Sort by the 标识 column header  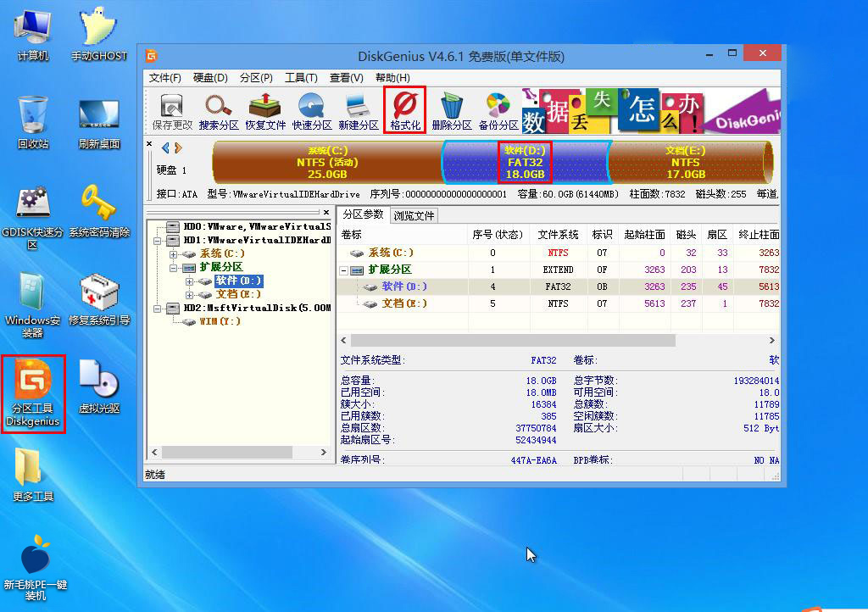[603, 235]
